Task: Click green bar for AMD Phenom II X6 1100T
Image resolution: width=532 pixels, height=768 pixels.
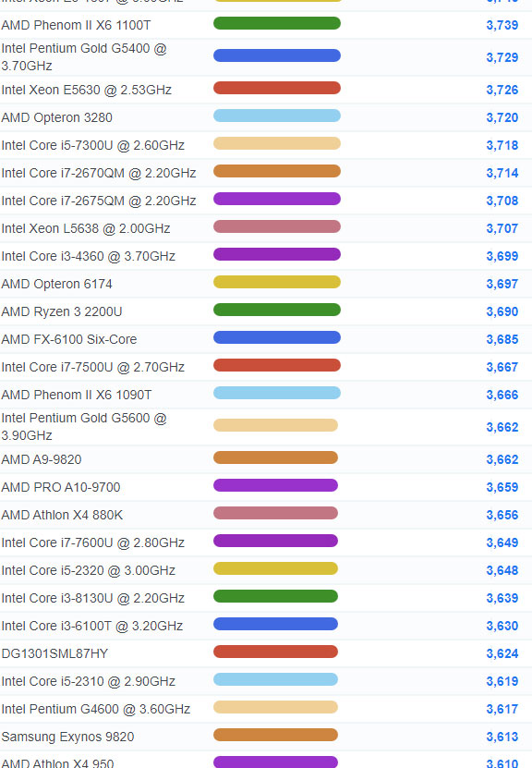Action: pos(277,23)
